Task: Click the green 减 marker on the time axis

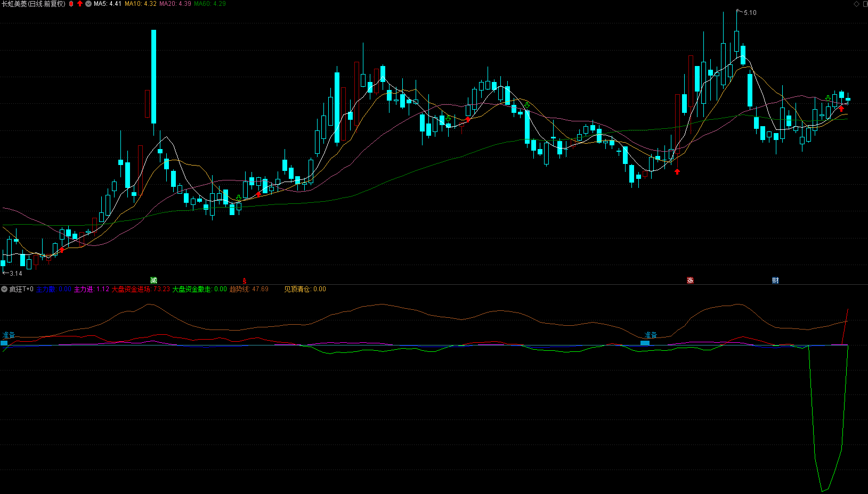Action: (154, 280)
